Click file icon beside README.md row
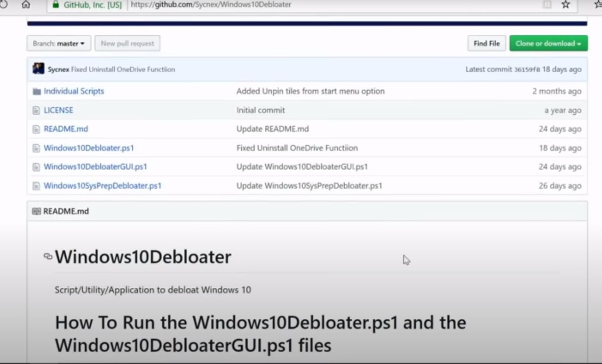602x364 pixels. pos(36,129)
